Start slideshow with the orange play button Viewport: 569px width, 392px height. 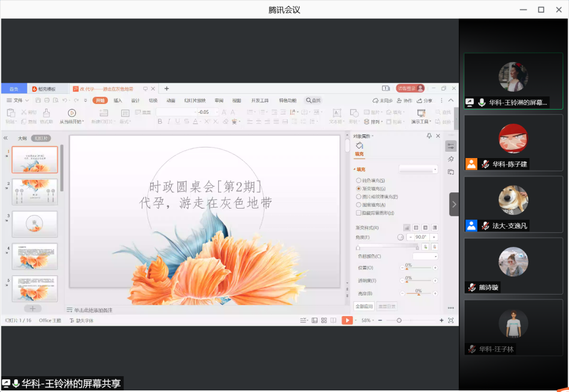click(347, 320)
